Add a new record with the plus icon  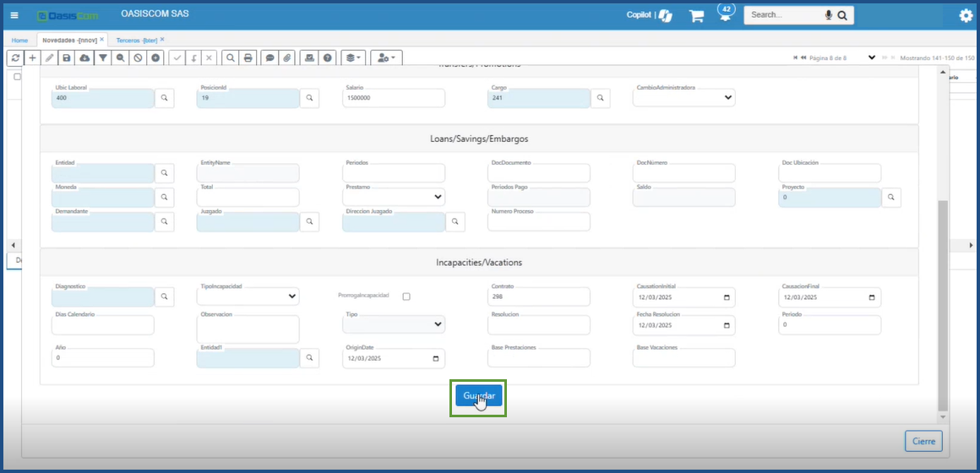coord(32,57)
